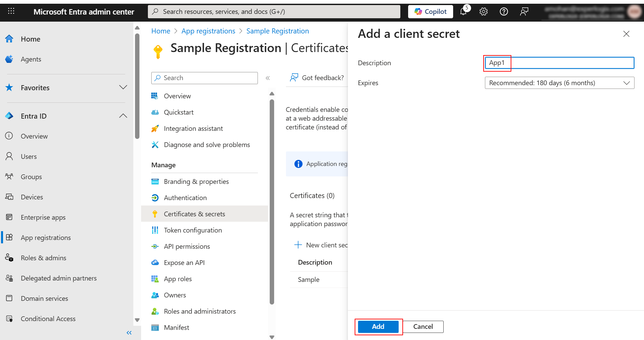Click scroll-down arrow of resource menu
Screen dimensions: 644x340
[x=272, y=337]
